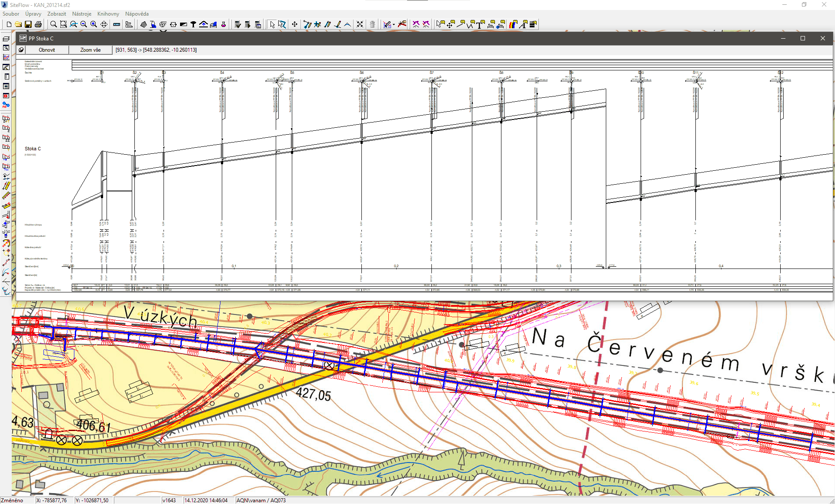Image resolution: width=835 pixels, height=504 pixels.
Task: Open the Nápověda menu
Action: coord(137,14)
